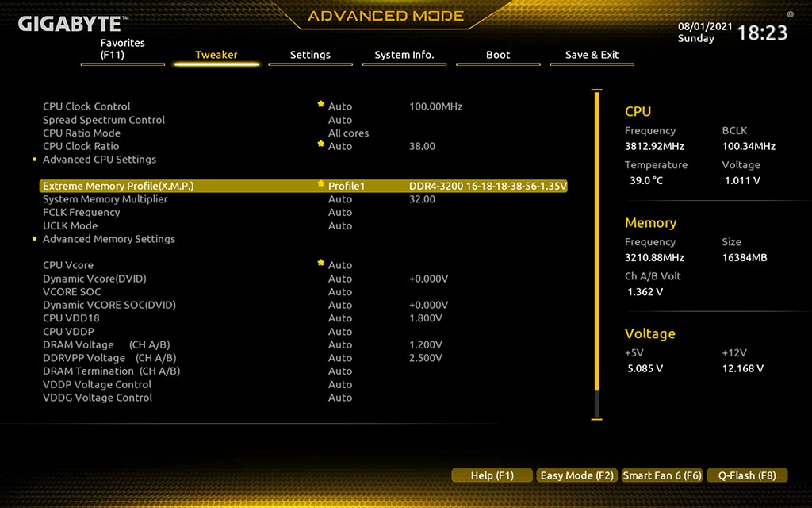Click favorite star beside CPU Clock Control

321,104
